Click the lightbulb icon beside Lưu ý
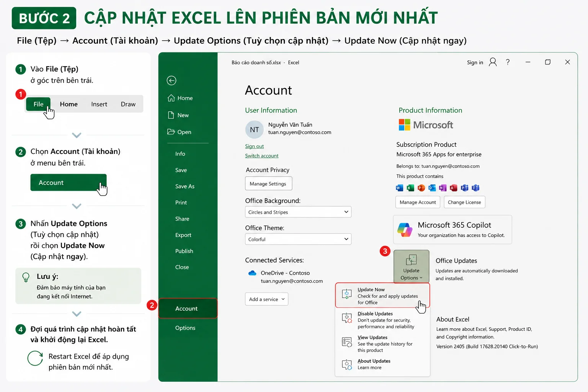The width and height of the screenshot is (588, 392). [x=26, y=277]
